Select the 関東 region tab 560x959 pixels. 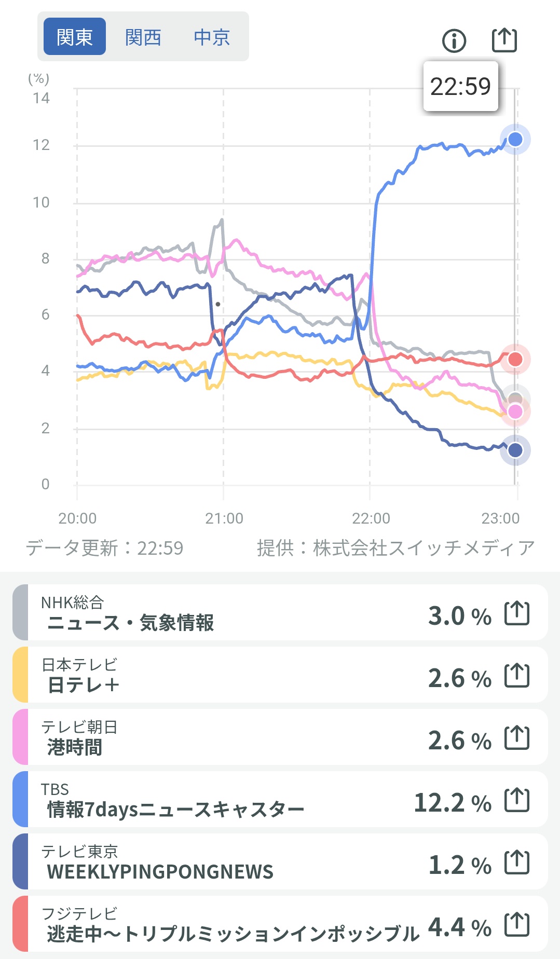(x=75, y=37)
